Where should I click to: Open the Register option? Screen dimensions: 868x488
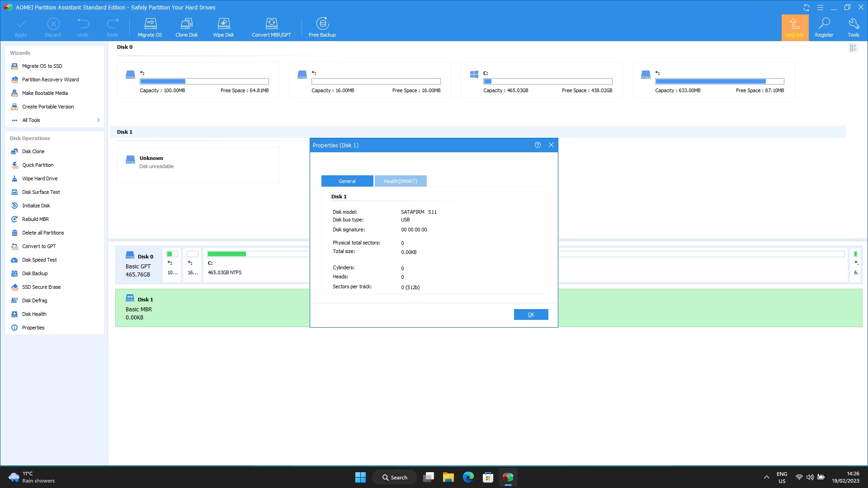824,28
